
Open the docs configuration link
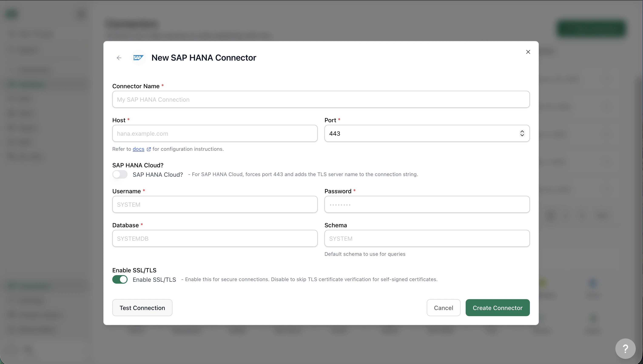138,149
